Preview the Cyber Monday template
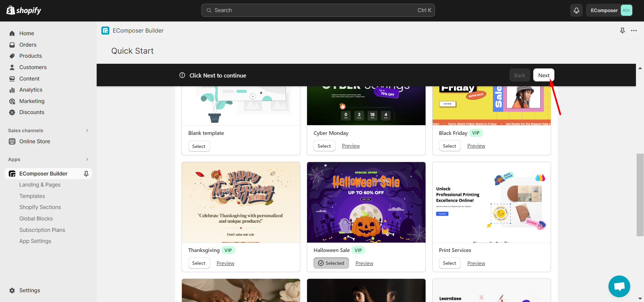 tap(351, 146)
